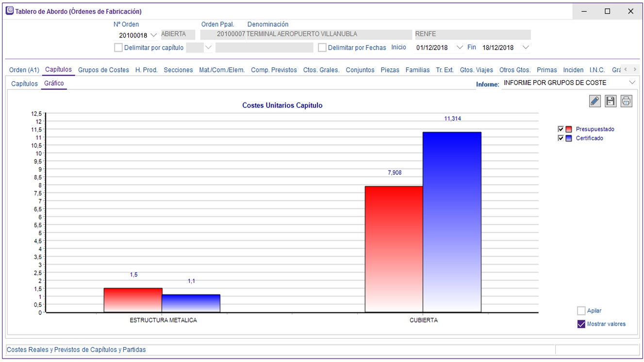Open the Fin date picker dropdown
This screenshot has height=362, width=644.
pyautogui.click(x=526, y=48)
